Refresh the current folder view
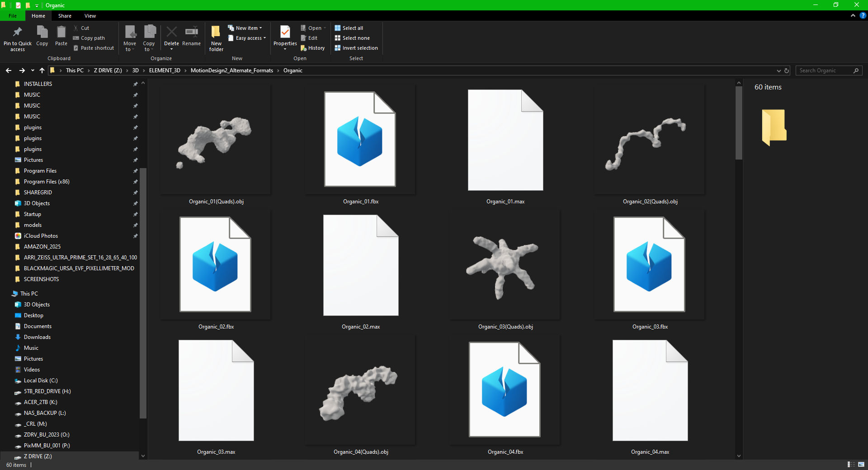Image resolution: width=868 pixels, height=470 pixels. click(787, 70)
